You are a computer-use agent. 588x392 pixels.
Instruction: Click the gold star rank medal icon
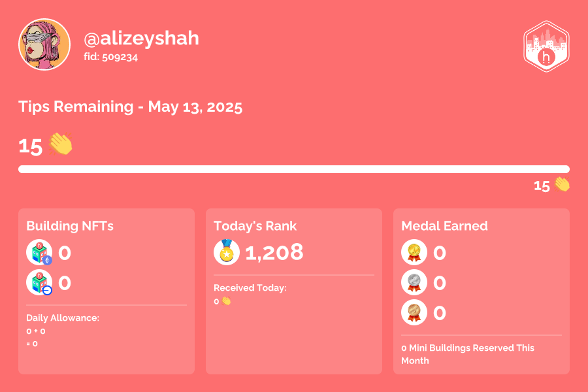(227, 252)
